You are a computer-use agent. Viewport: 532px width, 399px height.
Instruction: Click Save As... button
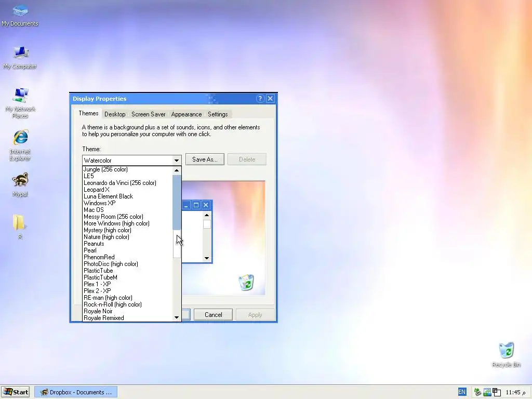tap(205, 159)
